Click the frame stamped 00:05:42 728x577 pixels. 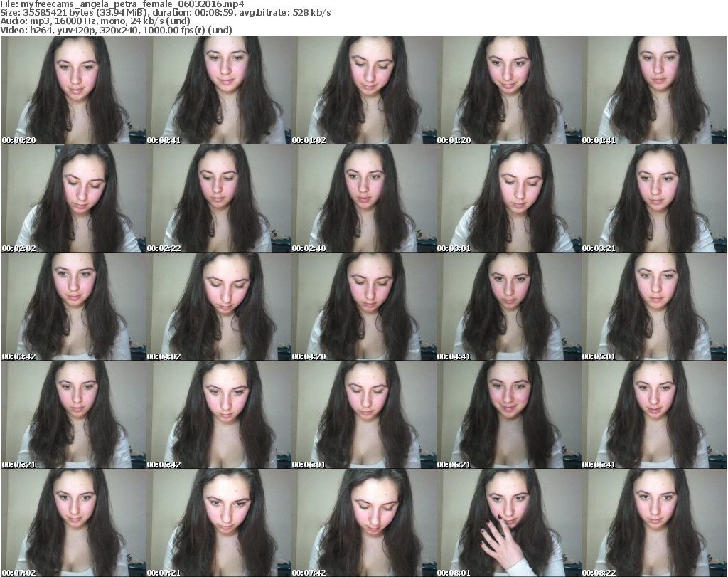(219, 415)
